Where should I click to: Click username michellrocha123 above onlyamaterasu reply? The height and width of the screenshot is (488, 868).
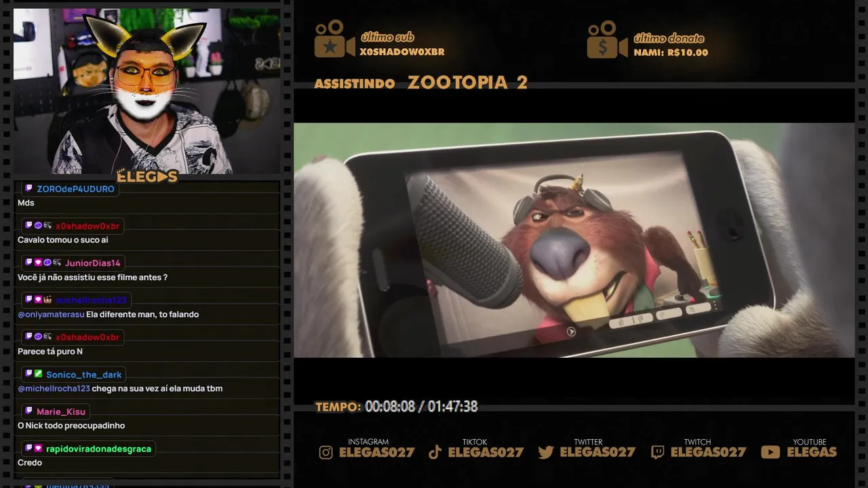(x=91, y=300)
